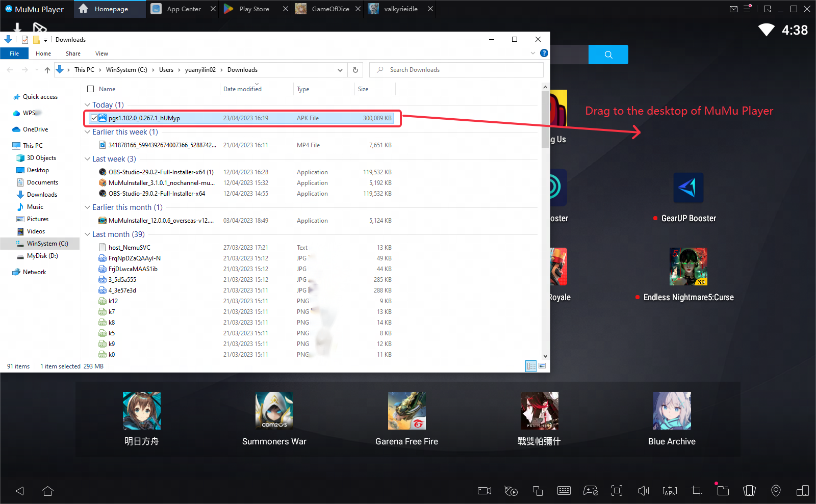Open the virtual location pin icon
Image resolution: width=816 pixels, height=504 pixels.
[x=776, y=491]
